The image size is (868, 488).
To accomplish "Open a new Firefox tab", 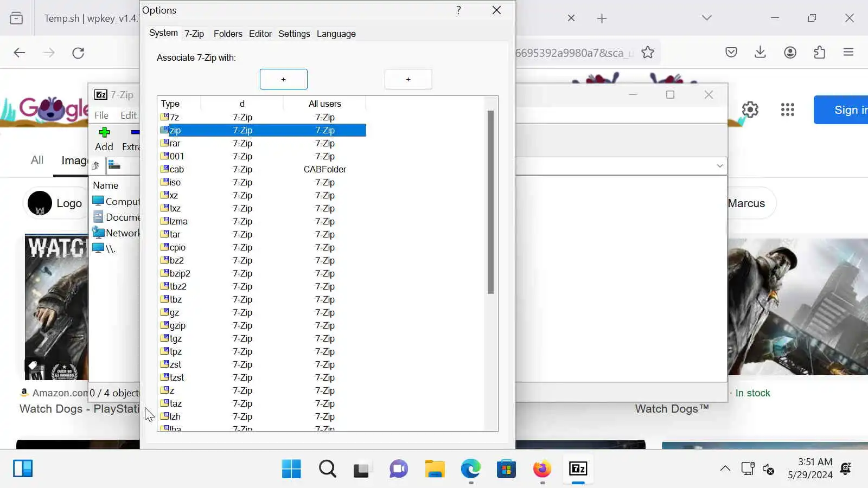I will tap(602, 18).
